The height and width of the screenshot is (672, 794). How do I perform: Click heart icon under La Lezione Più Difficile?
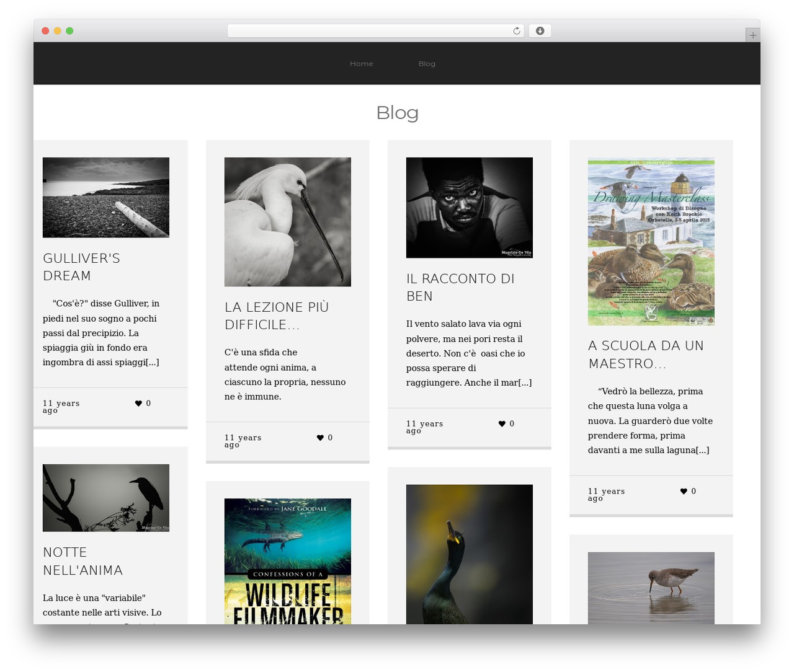(320, 438)
